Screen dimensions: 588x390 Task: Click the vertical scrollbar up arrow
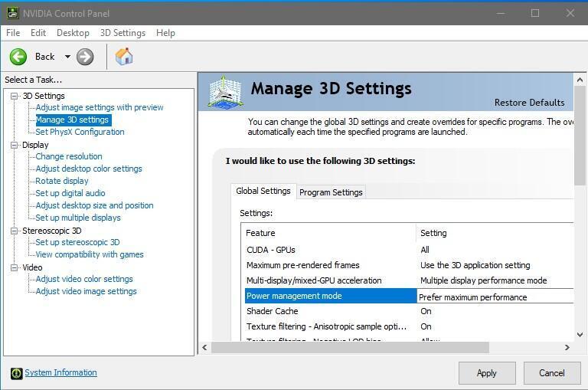(x=580, y=80)
